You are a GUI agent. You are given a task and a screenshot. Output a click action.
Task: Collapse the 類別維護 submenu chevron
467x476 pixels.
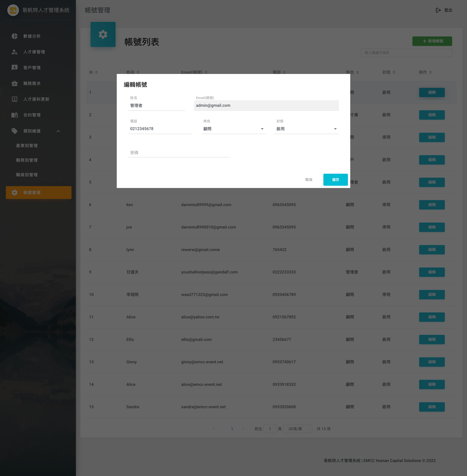tap(58, 131)
